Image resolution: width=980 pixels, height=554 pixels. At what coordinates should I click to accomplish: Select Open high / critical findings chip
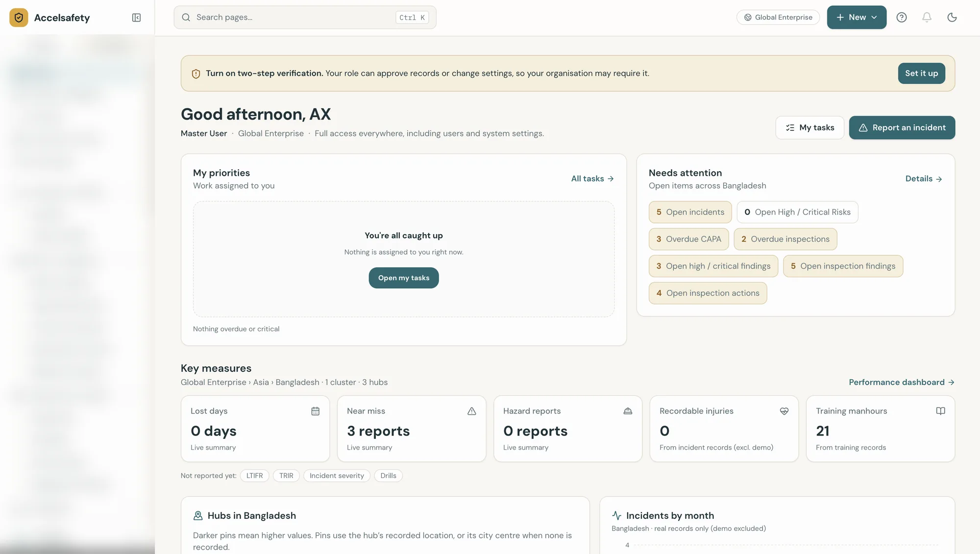click(x=713, y=266)
